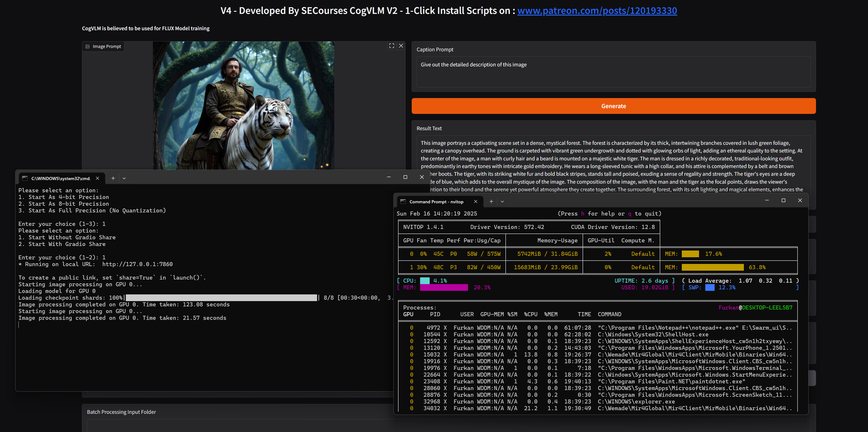
Task: Maximize the cmd.exe terminal window
Action: pyautogui.click(x=405, y=177)
